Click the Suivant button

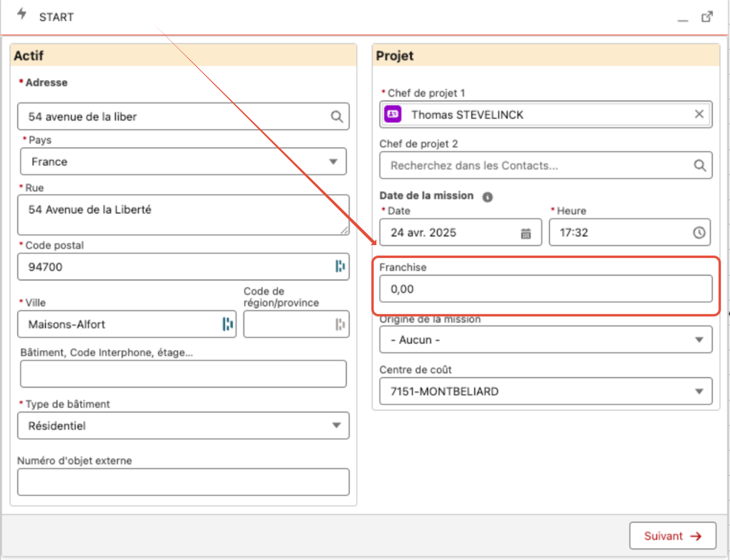(x=672, y=536)
